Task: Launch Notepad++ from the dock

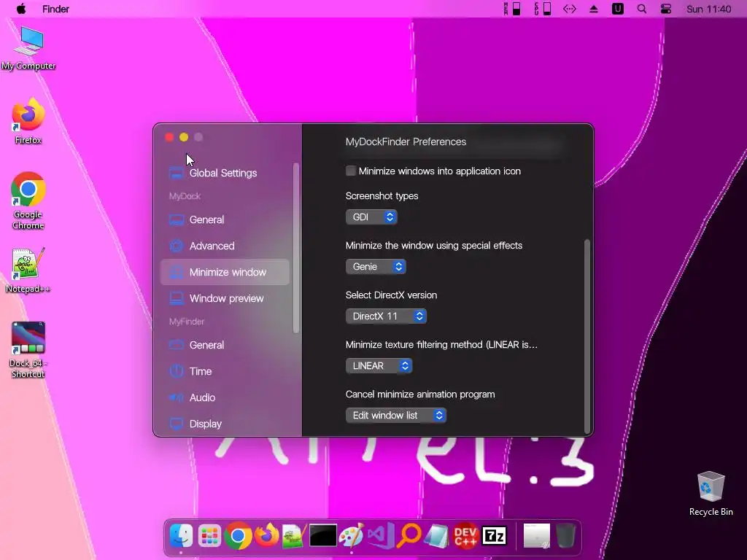Action: (x=295, y=536)
